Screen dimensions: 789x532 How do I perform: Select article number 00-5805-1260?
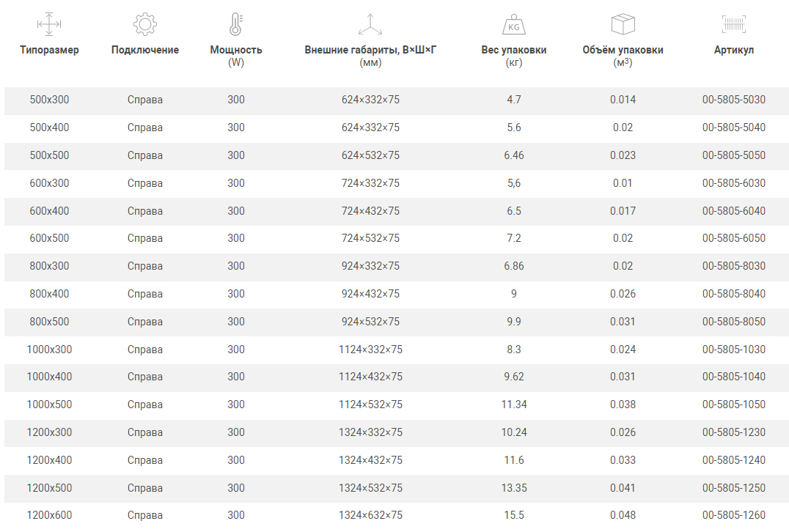click(x=733, y=515)
